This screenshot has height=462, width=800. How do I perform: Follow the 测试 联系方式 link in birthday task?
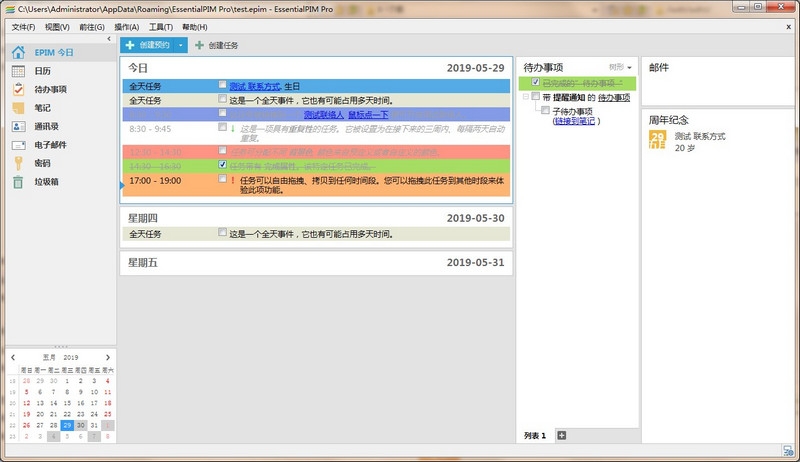[x=255, y=86]
